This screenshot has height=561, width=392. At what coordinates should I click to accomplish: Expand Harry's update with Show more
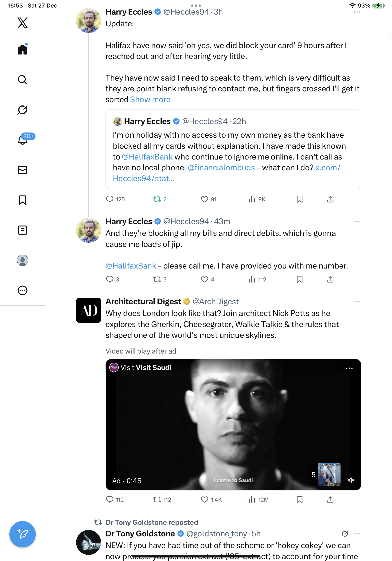[x=150, y=100]
